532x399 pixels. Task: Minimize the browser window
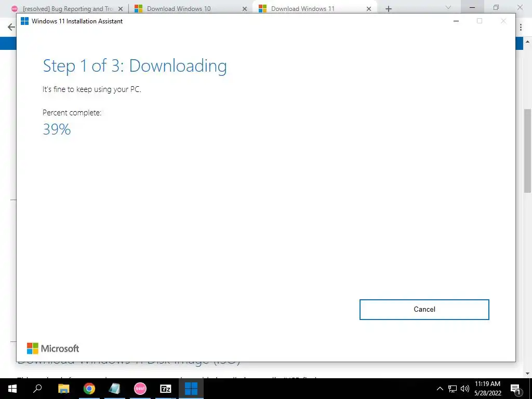(472, 7)
